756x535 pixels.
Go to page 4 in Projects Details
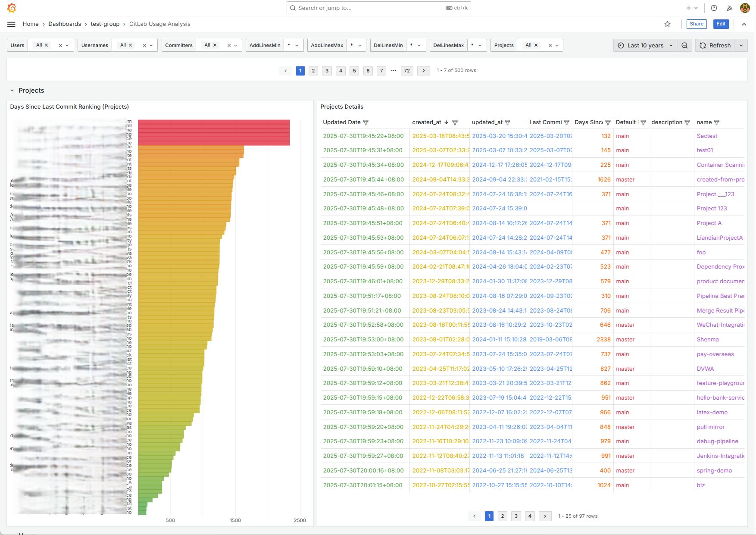[x=530, y=516]
